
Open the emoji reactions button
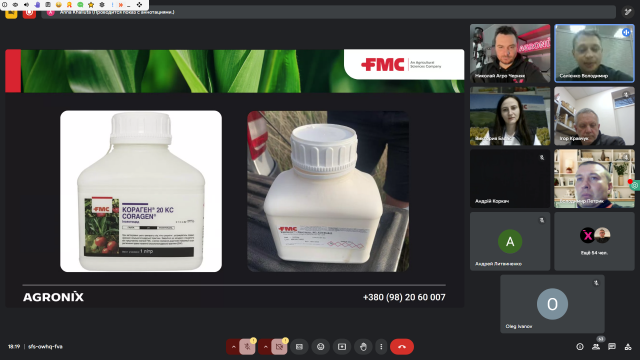[320, 347]
